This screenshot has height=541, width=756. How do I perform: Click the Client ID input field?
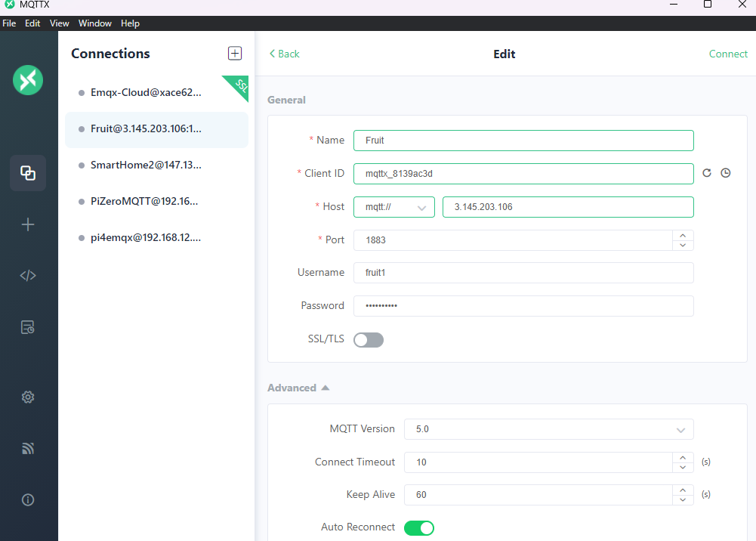(523, 174)
